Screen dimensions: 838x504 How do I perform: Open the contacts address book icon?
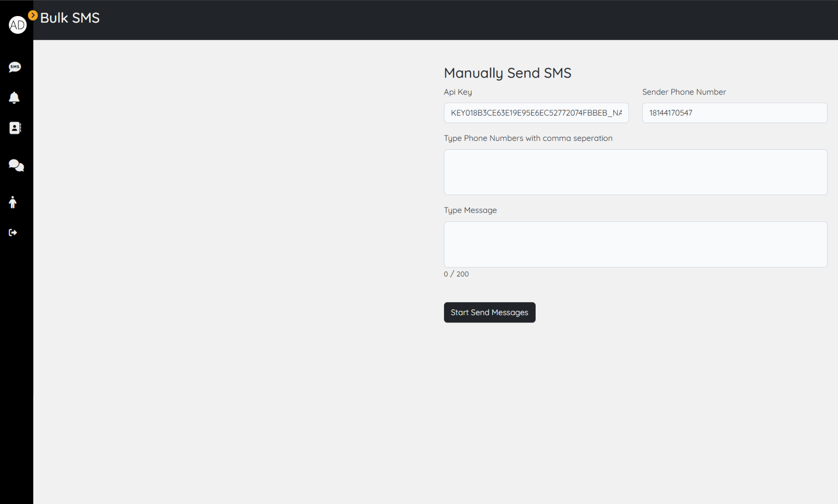(x=15, y=128)
